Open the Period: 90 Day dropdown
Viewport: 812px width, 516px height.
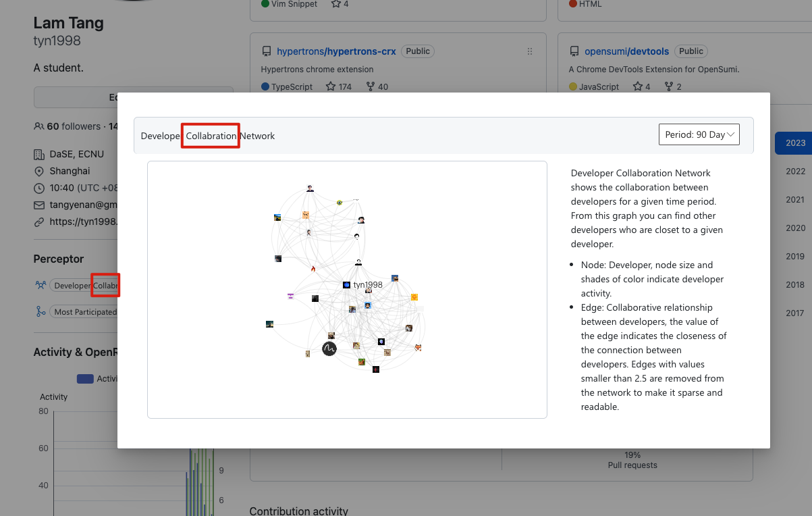click(699, 134)
